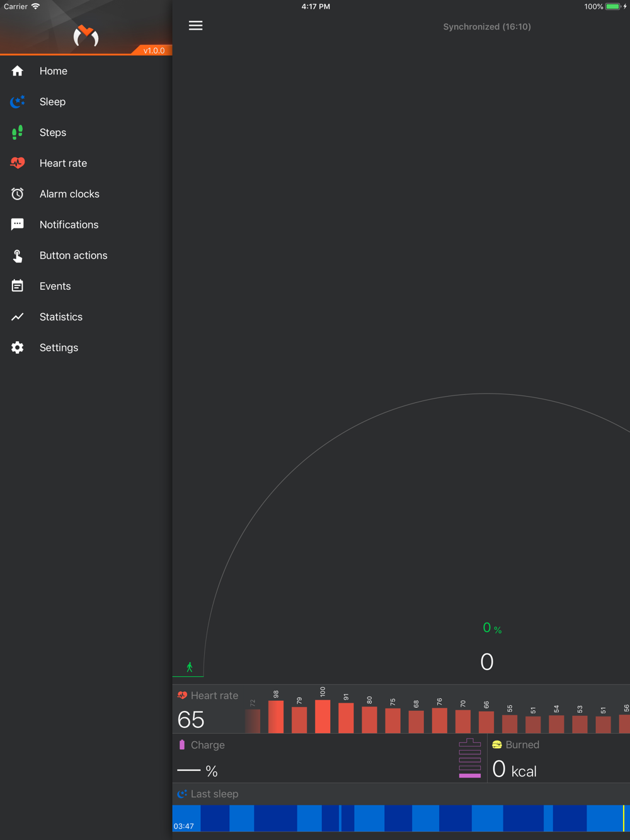The image size is (630, 840).
Task: Tap the app logo in sidebar header
Action: click(86, 36)
